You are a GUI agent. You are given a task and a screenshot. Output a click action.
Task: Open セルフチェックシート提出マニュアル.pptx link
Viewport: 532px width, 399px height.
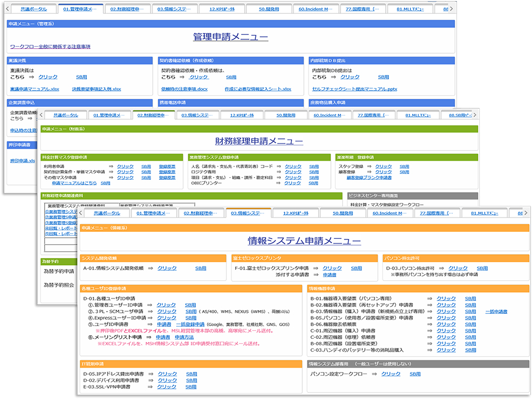coord(354,89)
